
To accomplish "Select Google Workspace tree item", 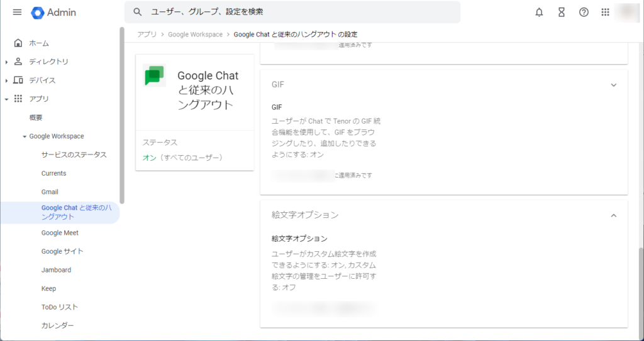I will [56, 136].
